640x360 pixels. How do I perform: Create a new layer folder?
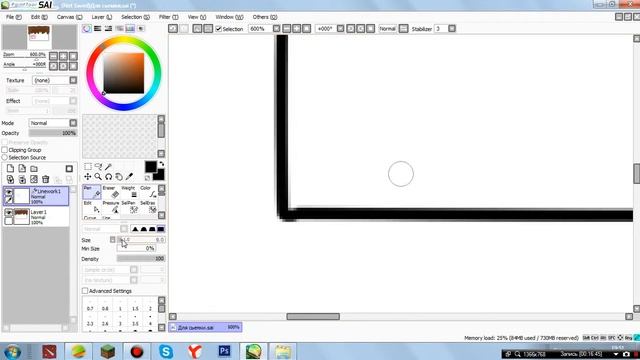coord(34,169)
